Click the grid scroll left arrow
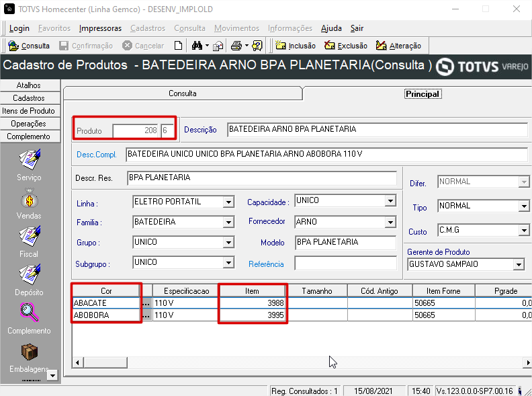532x396 pixels. click(77, 362)
